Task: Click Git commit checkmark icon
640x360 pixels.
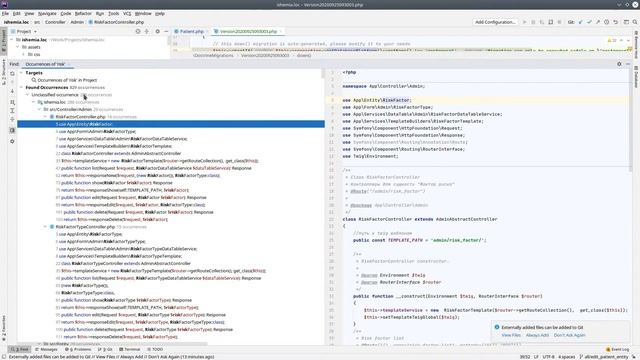Action: pos(589,22)
